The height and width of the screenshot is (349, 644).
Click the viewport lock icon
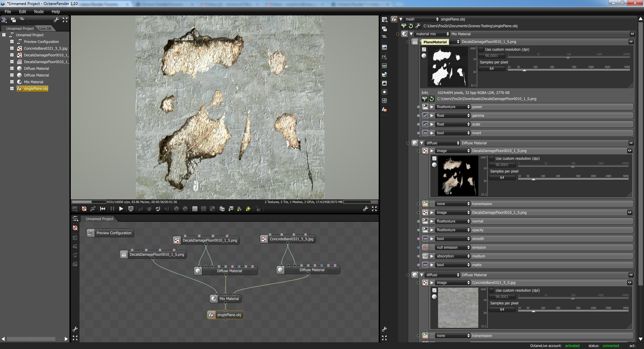pos(258,209)
